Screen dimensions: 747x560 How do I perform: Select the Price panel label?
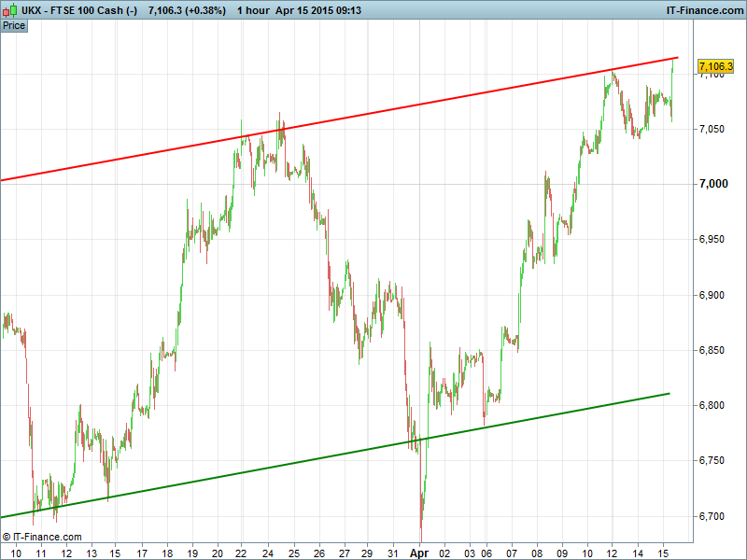[14, 25]
